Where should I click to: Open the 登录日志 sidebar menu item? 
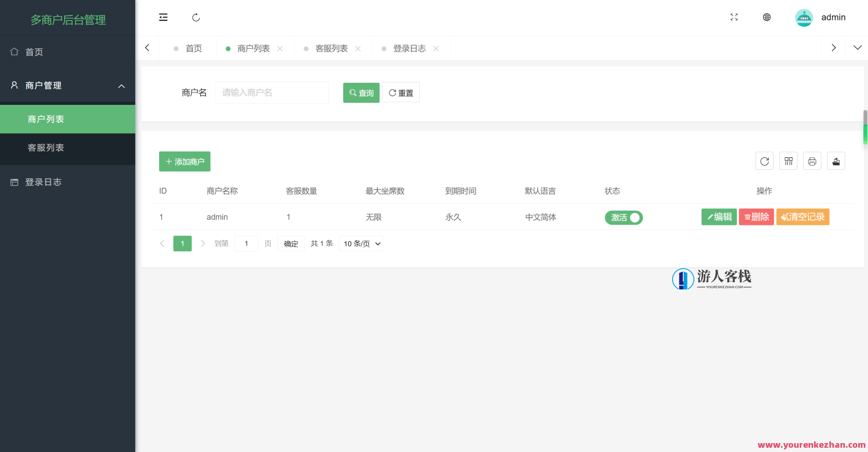44,182
